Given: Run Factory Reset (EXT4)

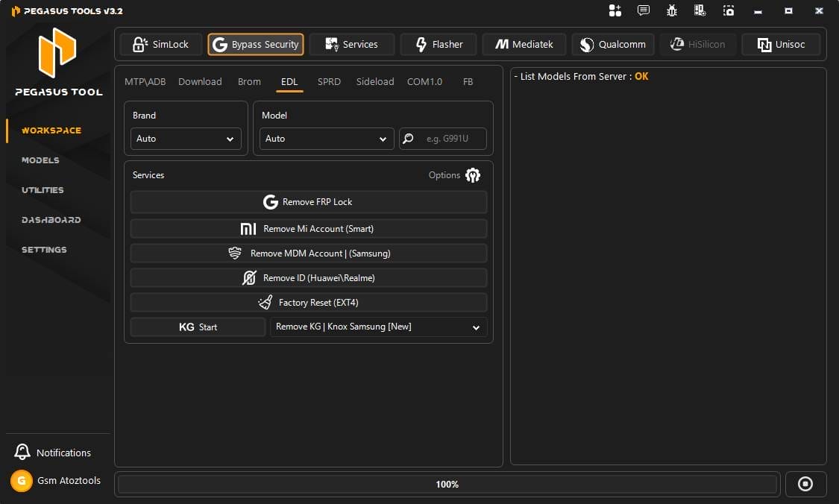Looking at the screenshot, I should point(308,302).
